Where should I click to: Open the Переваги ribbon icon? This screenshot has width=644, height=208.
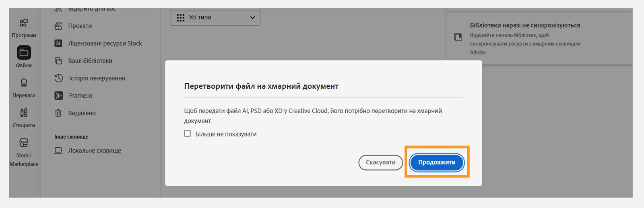pyautogui.click(x=24, y=83)
